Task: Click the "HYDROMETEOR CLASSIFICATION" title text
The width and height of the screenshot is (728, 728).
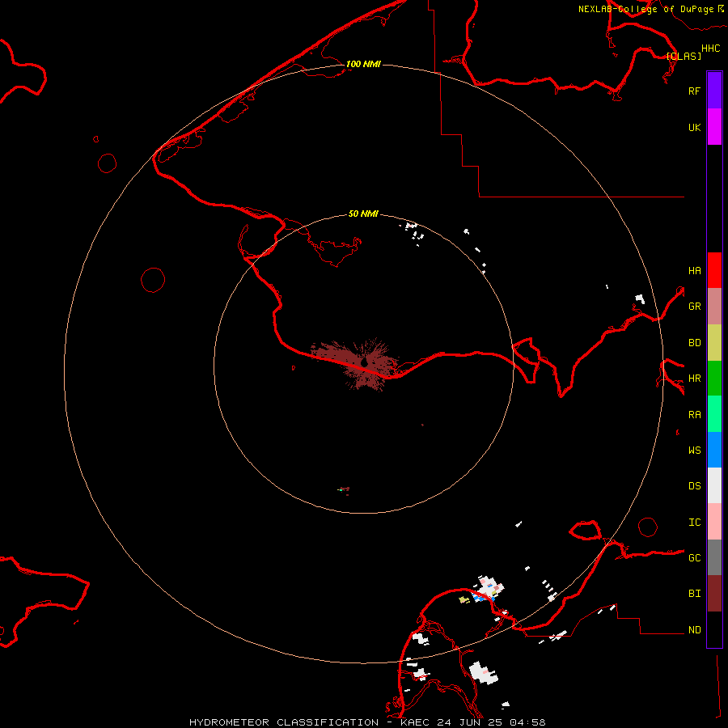Action: [284, 722]
